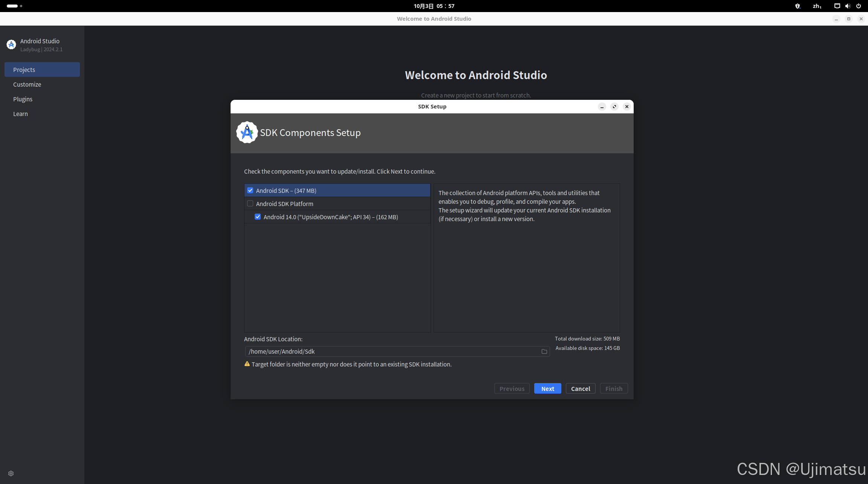Switch to the Plugins tab
This screenshot has height=484, width=868.
(x=23, y=99)
